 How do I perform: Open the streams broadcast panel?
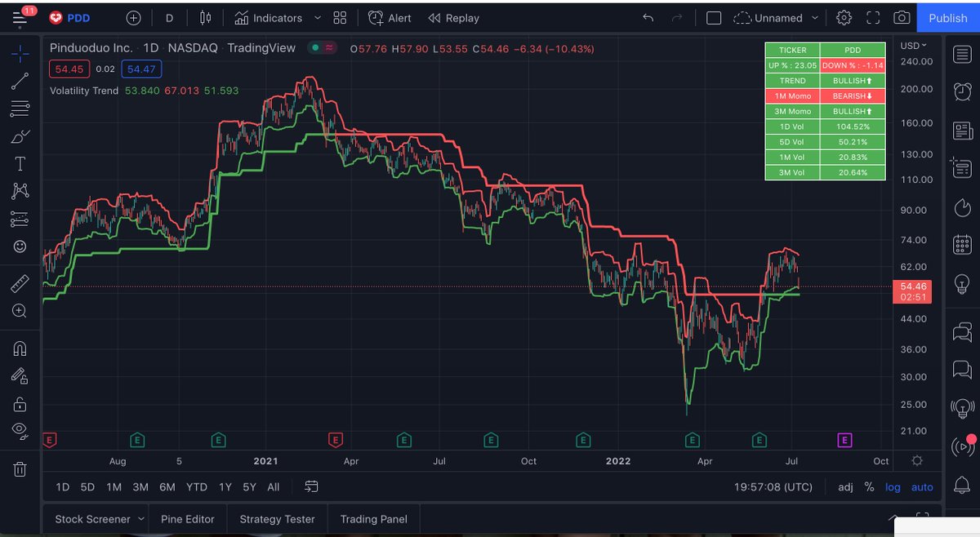pyautogui.click(x=963, y=446)
